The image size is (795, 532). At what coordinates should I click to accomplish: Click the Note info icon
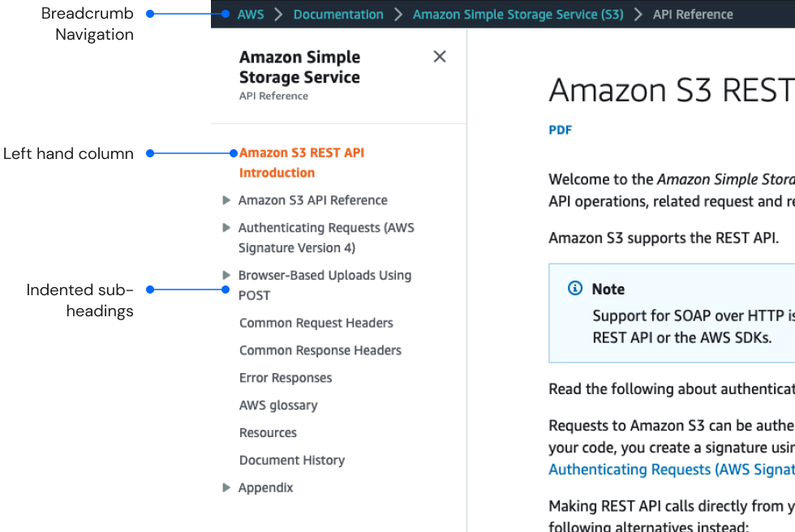(575, 289)
